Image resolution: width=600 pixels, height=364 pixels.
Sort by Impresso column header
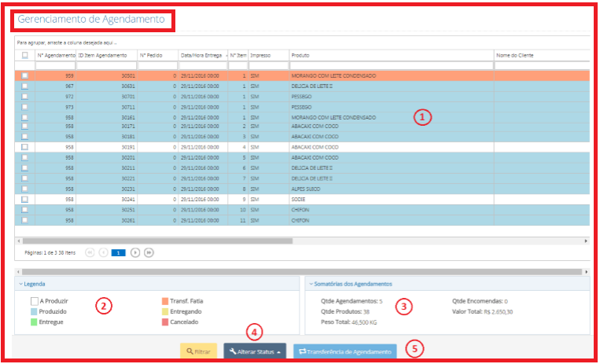pyautogui.click(x=260, y=56)
